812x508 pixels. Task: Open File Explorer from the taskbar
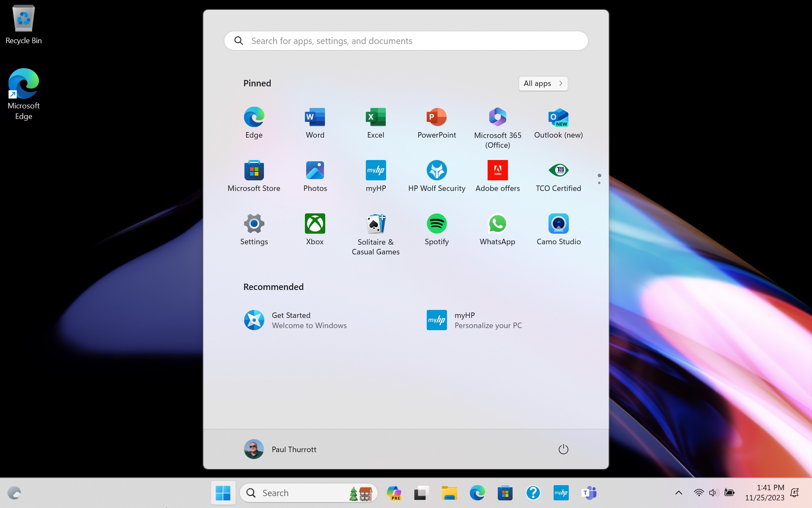tap(449, 493)
